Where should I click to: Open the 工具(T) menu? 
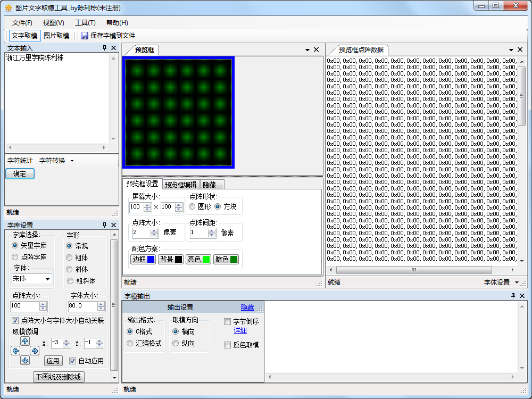[x=85, y=23]
